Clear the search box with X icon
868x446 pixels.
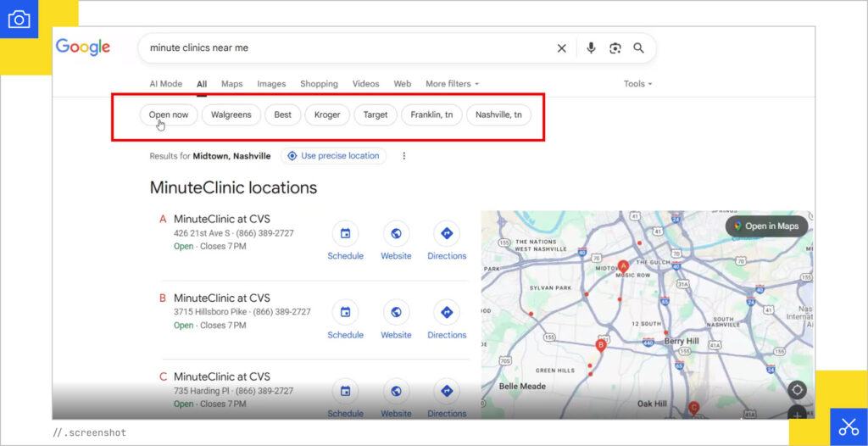point(561,48)
